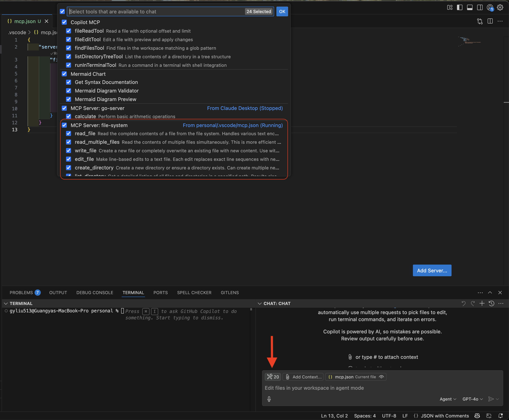Start voice chat microphone icon
Viewport: 509px width, 420px height.
click(x=269, y=399)
